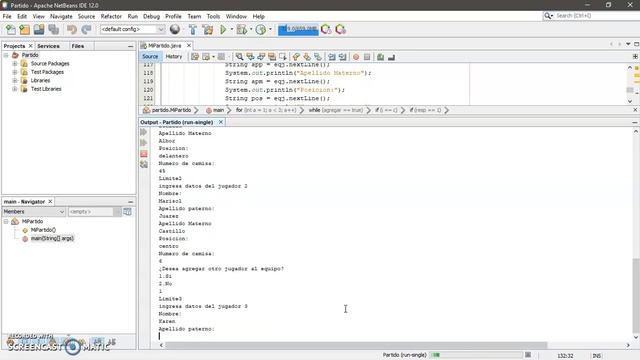The image size is (640, 360).
Task: Click the Shift Line Right icon
Action: coord(342,57)
